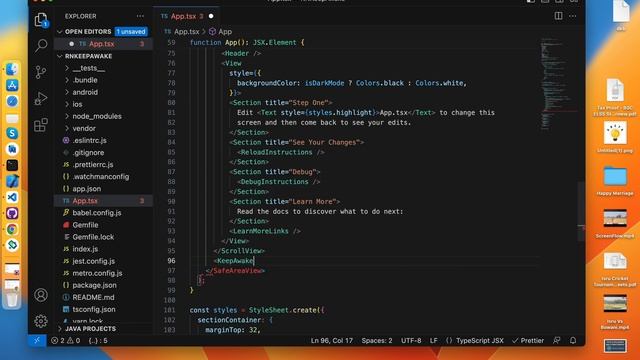Click the remote window indicator in status bar

[x=37, y=340]
